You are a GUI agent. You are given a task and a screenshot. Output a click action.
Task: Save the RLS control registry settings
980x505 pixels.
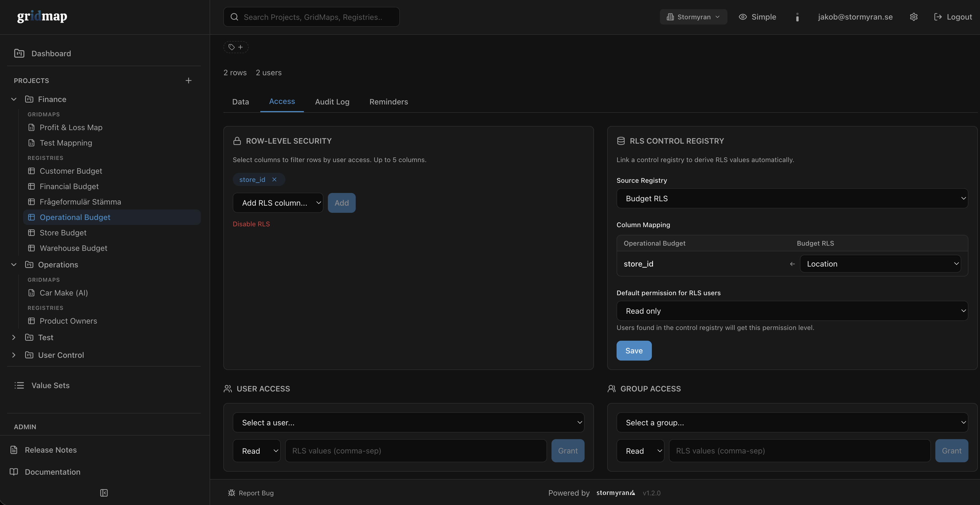point(634,351)
